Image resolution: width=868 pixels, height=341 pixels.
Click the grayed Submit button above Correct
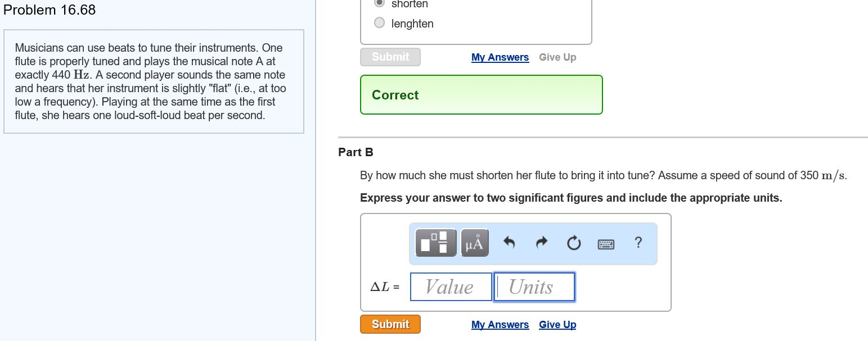point(390,57)
